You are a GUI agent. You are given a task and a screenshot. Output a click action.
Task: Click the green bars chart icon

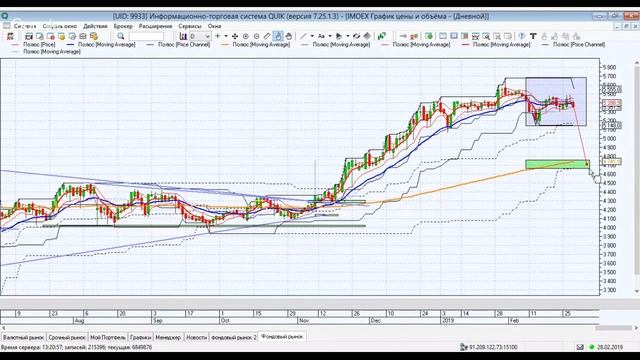[382, 36]
